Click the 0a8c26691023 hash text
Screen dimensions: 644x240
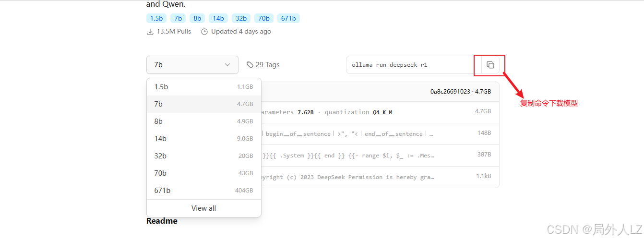450,91
